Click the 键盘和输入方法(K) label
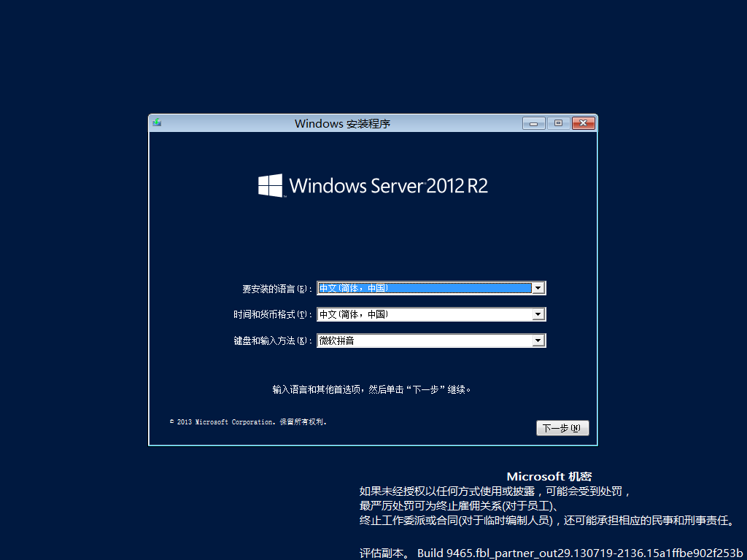747x560 pixels. click(273, 341)
